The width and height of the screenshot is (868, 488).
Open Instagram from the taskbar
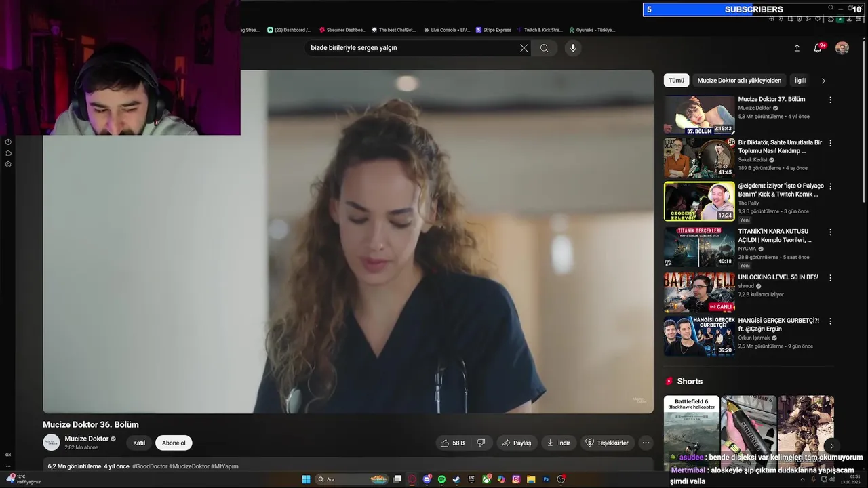(x=516, y=479)
